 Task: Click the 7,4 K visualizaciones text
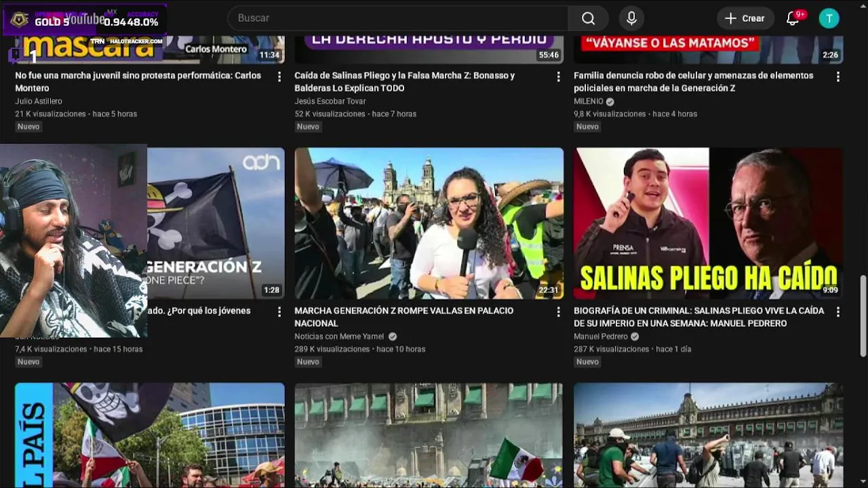point(51,349)
